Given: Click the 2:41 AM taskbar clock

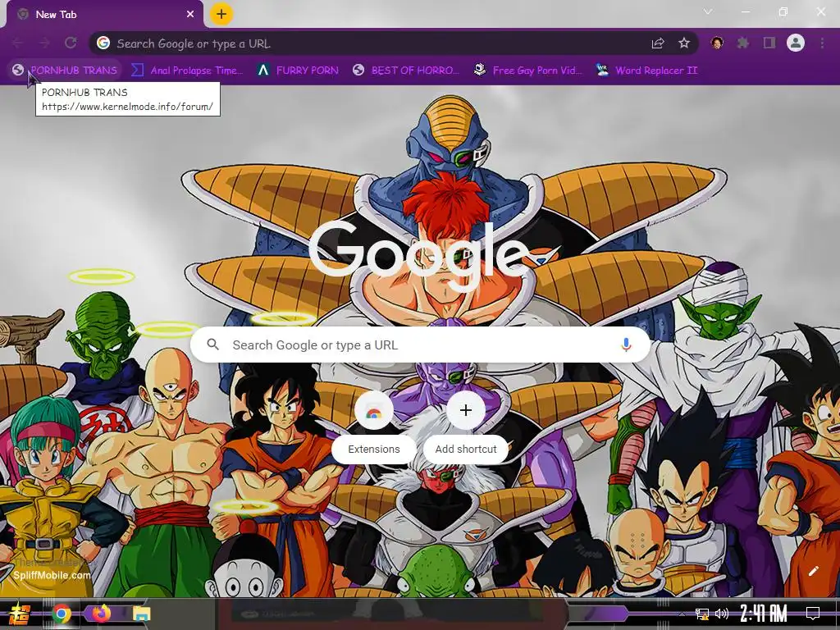Looking at the screenshot, I should (x=764, y=613).
